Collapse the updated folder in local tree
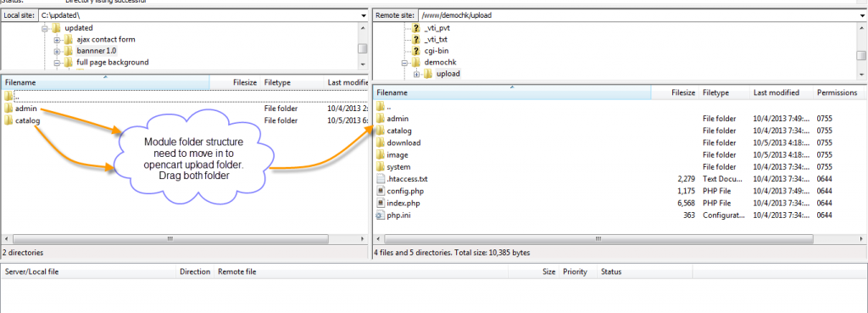The image size is (868, 313). (46, 28)
